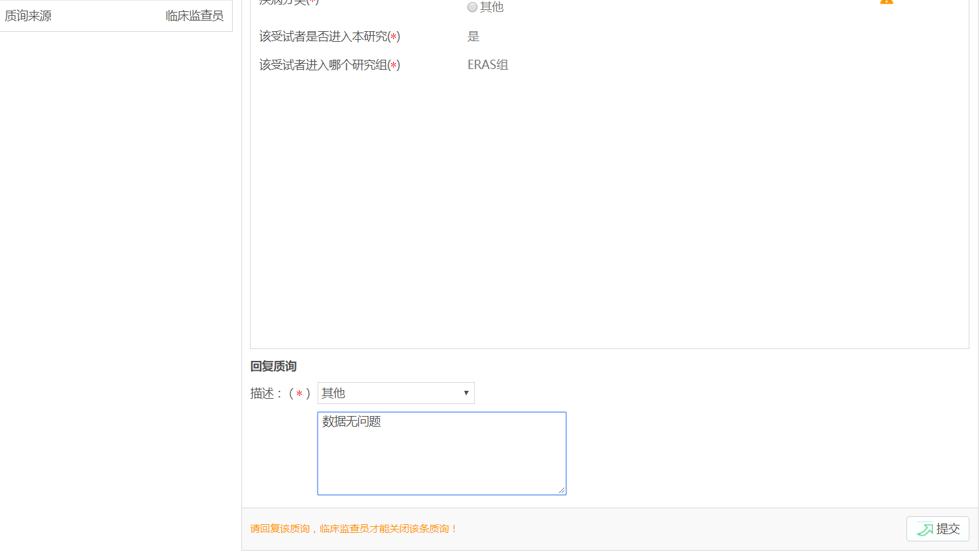Click inside the 数据无问题 reply text area
Image resolution: width=980 pixels, height=560 pixels.
(x=442, y=453)
